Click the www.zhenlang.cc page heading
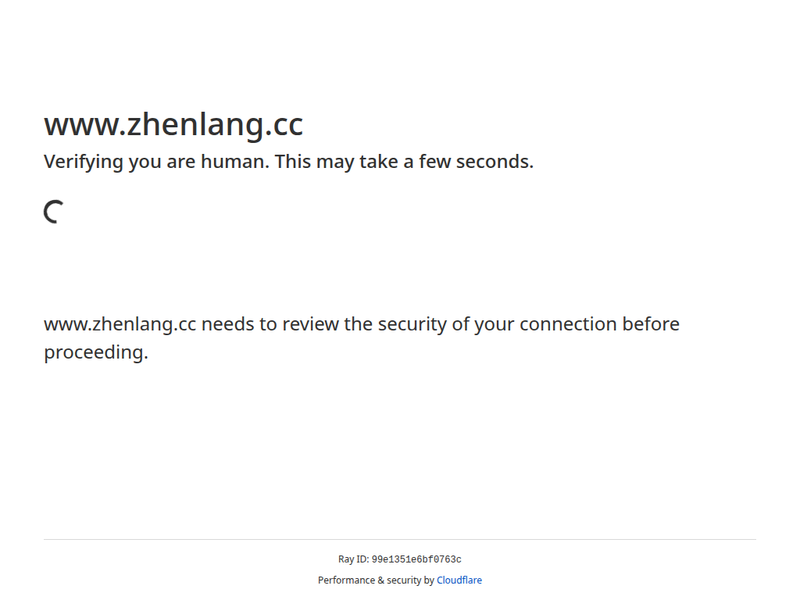 point(173,125)
